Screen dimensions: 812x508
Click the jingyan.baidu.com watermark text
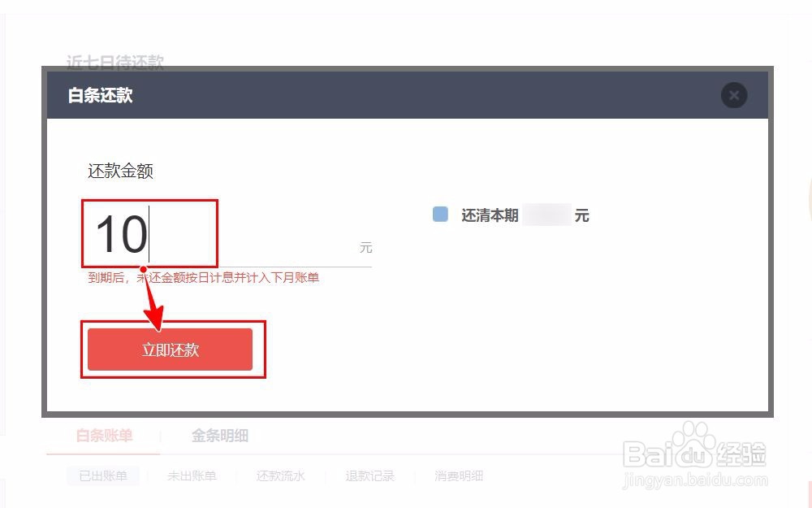coord(696,480)
